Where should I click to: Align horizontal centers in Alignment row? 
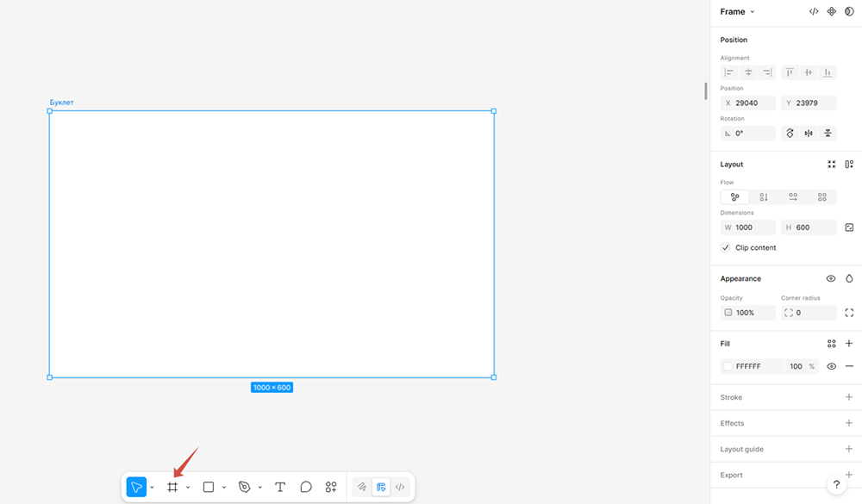[x=748, y=72]
